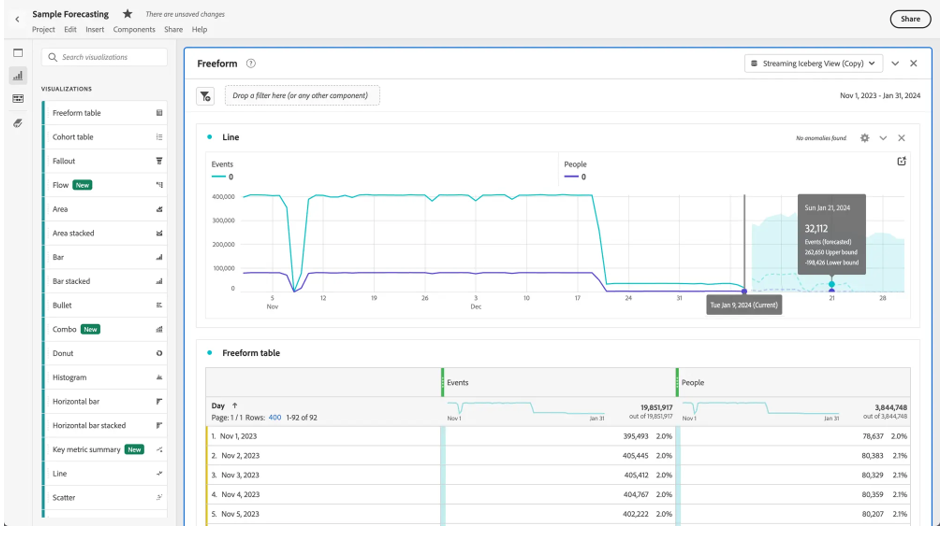Select the Nov 3, 2023 table row
The width and height of the screenshot is (952, 540).
(558, 475)
